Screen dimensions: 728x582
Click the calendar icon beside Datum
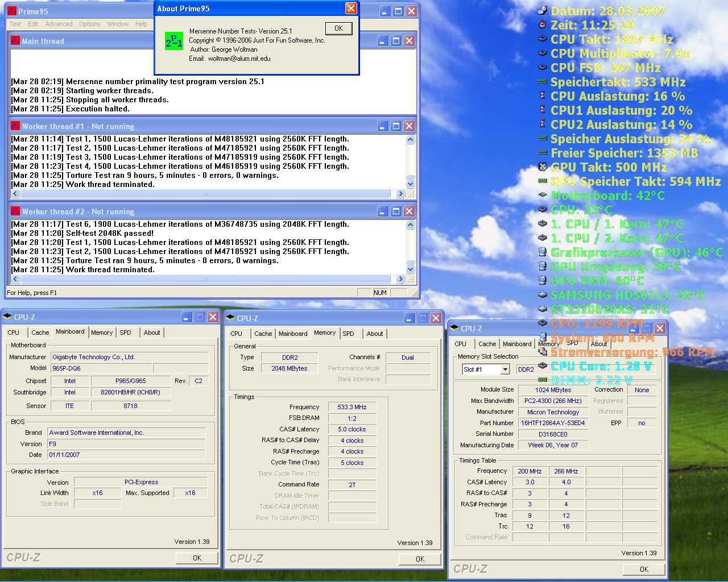pyautogui.click(x=543, y=10)
